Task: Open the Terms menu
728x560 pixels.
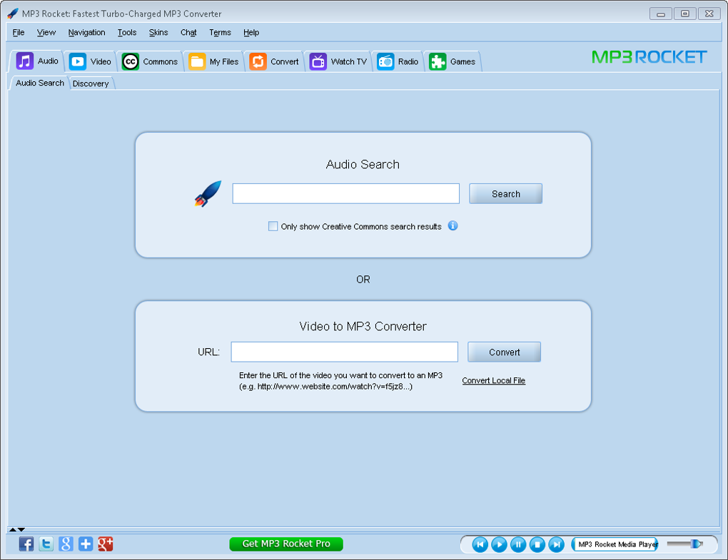Action: (220, 33)
